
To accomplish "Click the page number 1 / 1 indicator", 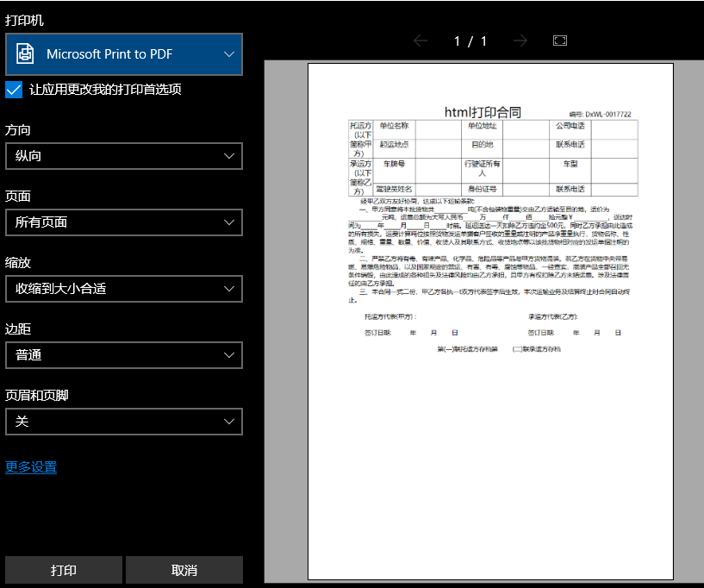I will 470,41.
